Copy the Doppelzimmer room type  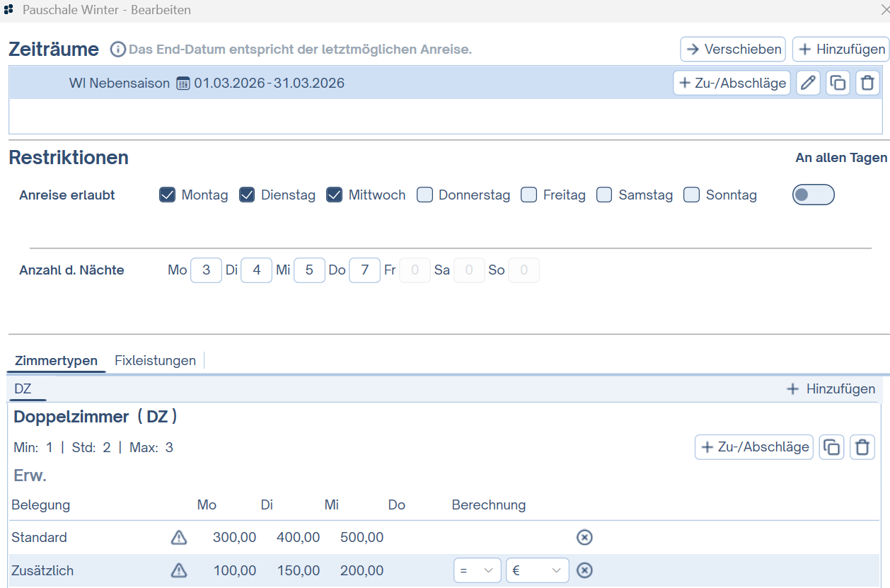[831, 447]
